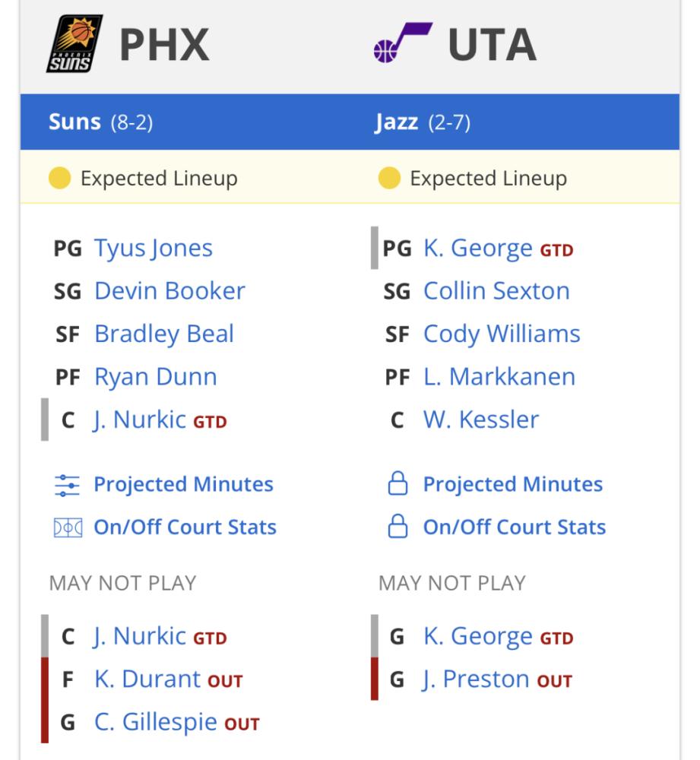Screen dimensions: 700x760
Task: Select L. Markkanen in Jazz lineup
Action: click(499, 377)
